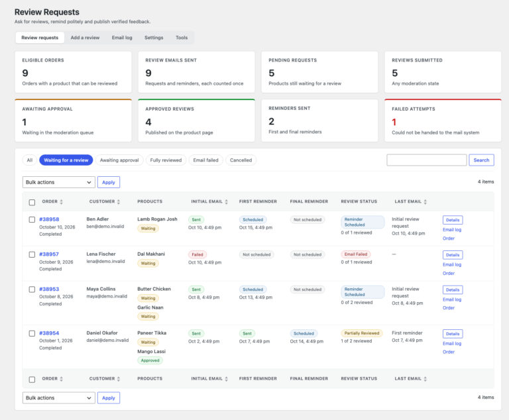
Task: Open Order link in Maya Collins' row
Action: coord(449,308)
